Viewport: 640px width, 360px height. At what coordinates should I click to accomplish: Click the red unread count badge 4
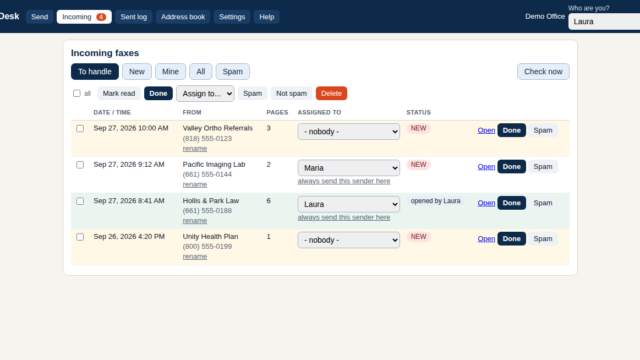(x=101, y=17)
